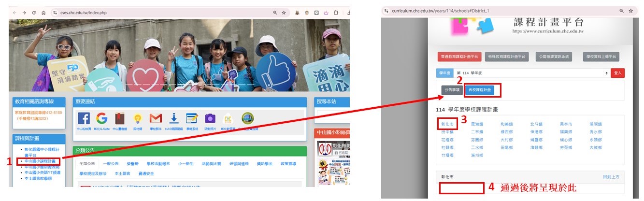The image size is (644, 201).
Task: Click the 特殊教育課程計畫平台 button
Action: click(506, 57)
